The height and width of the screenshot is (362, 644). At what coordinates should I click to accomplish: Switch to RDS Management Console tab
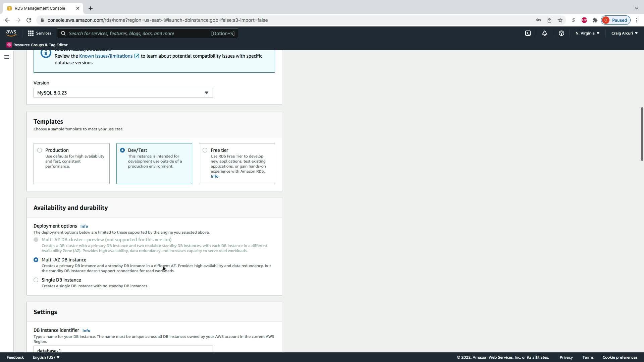40,8
